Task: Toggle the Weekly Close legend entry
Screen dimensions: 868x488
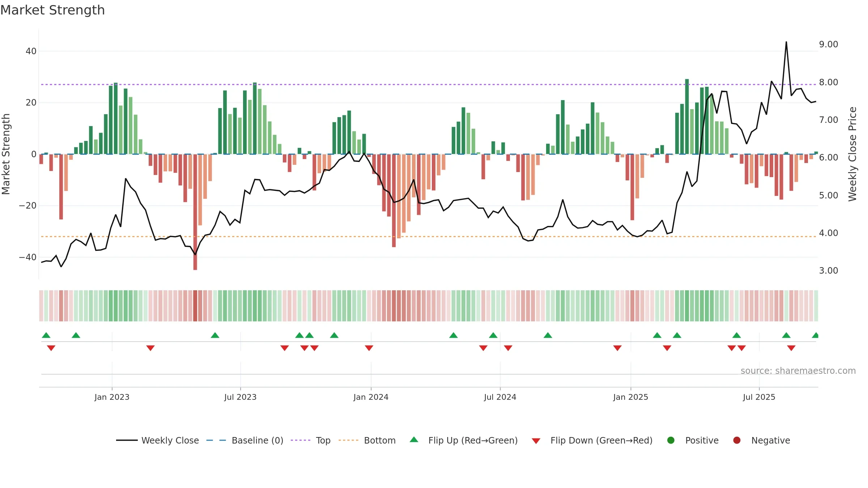Action: tap(157, 440)
